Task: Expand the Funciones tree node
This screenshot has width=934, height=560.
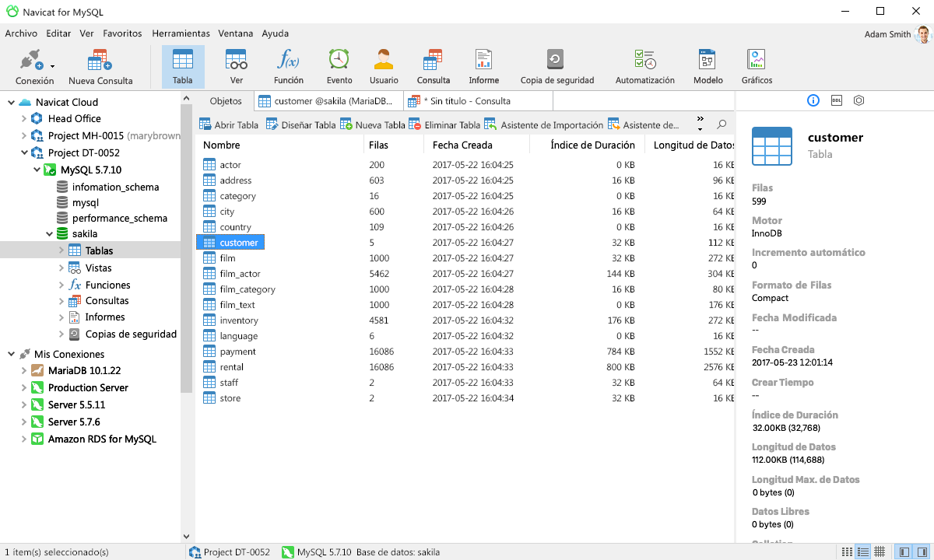Action: coord(61,285)
